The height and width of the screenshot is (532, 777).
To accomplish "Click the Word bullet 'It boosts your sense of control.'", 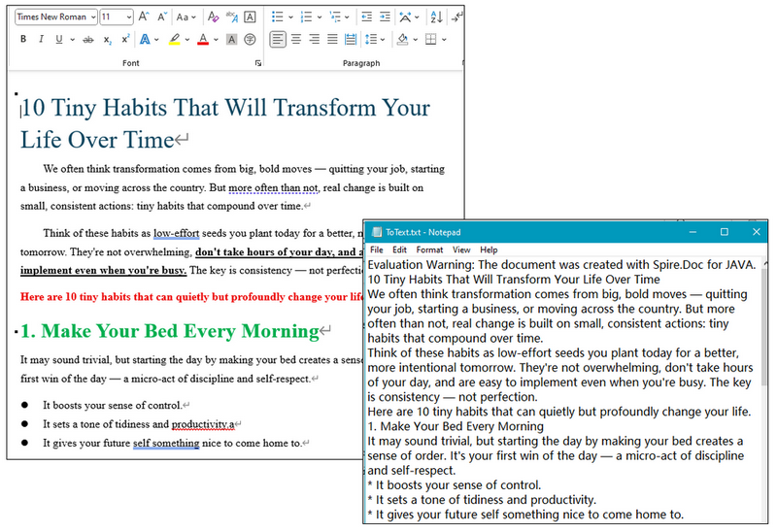I will (x=112, y=405).
